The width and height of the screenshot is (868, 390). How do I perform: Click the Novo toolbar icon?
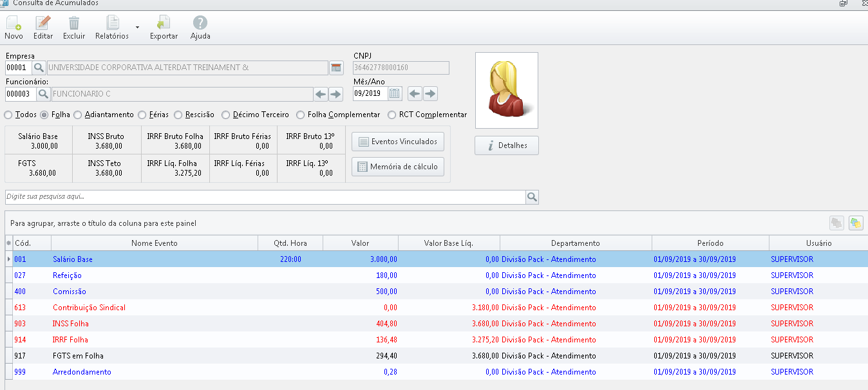point(14,24)
